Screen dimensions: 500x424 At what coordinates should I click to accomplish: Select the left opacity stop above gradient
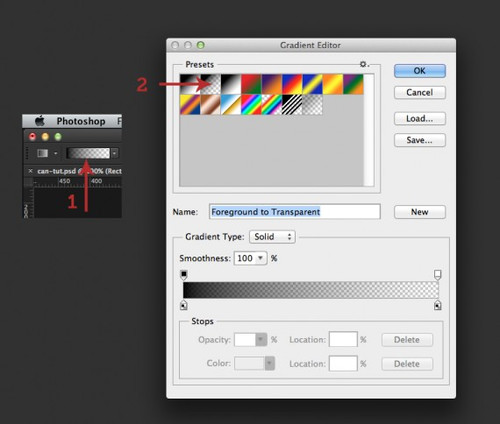(x=184, y=275)
